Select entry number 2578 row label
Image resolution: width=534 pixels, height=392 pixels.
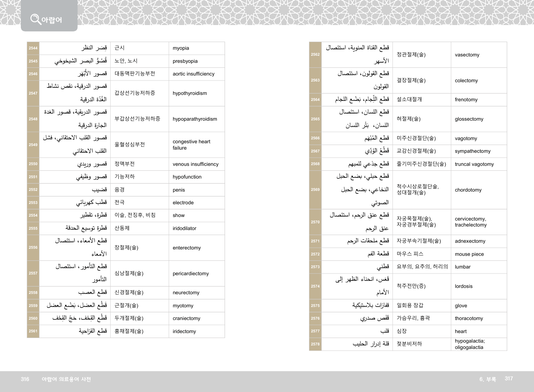pos(315,344)
